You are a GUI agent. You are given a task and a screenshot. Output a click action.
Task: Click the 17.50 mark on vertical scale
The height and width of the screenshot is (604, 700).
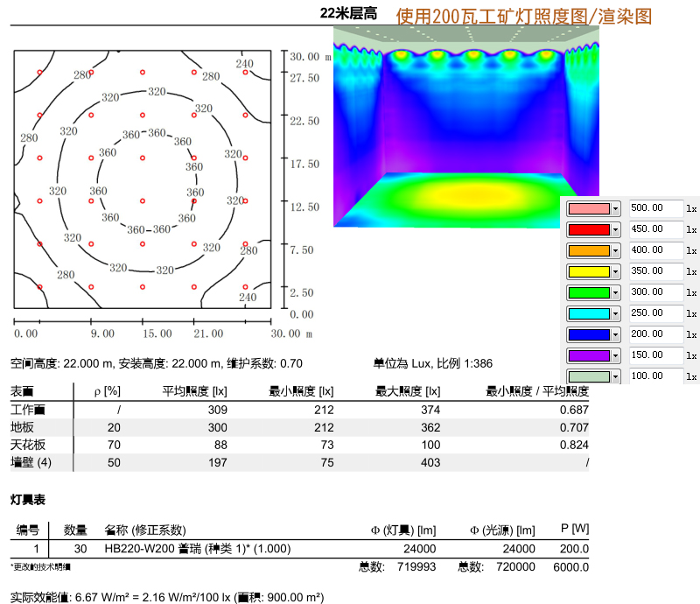(304, 164)
